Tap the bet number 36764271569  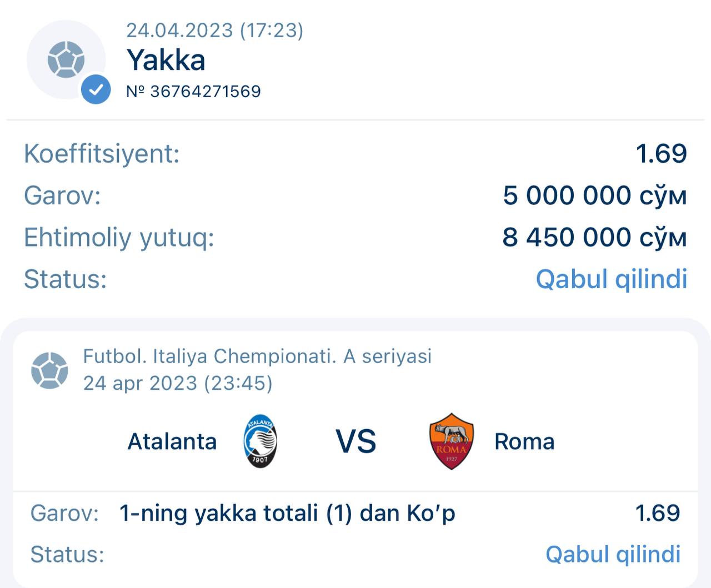coord(194,91)
